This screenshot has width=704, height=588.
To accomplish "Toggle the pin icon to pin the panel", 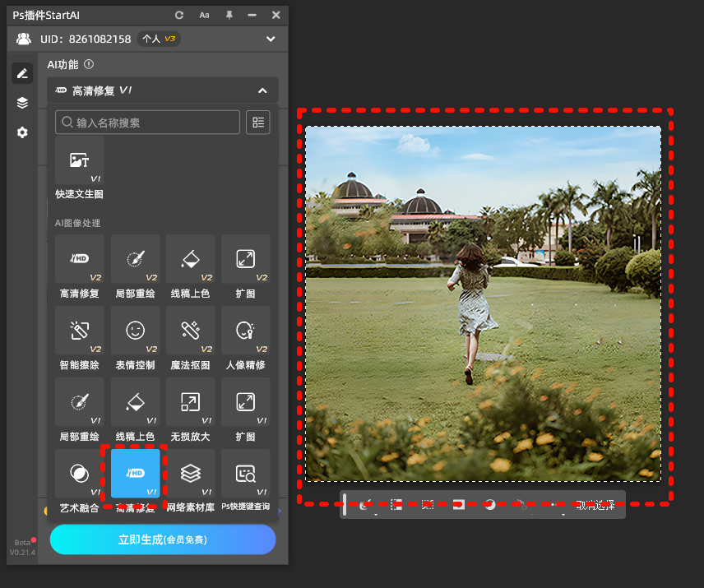I will coord(229,16).
